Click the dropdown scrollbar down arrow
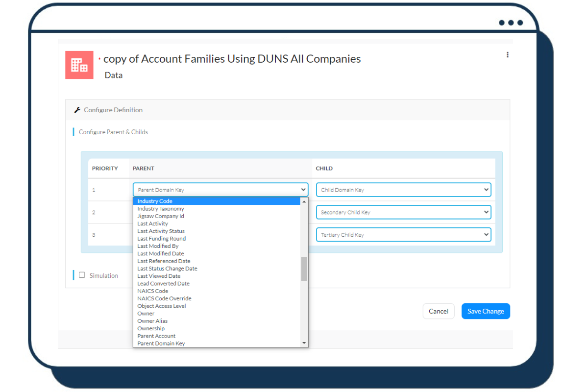Viewport: 588px width, 392px height. (304, 343)
